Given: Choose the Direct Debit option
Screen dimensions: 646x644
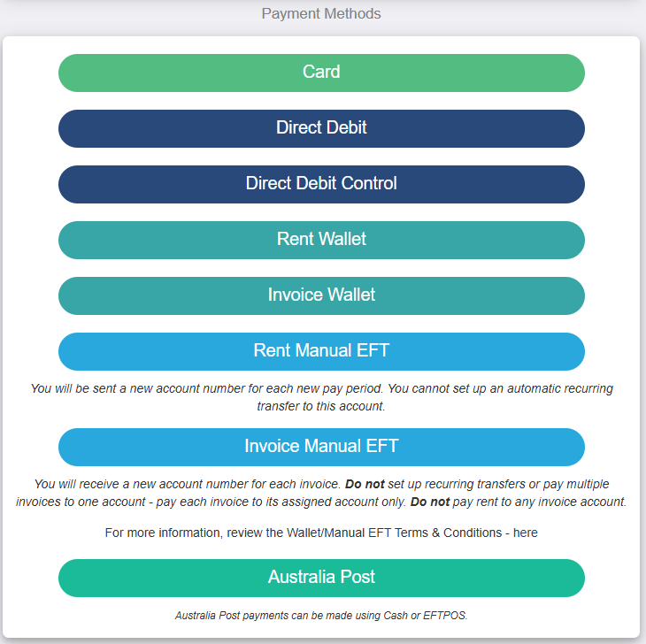Looking at the screenshot, I should [321, 128].
